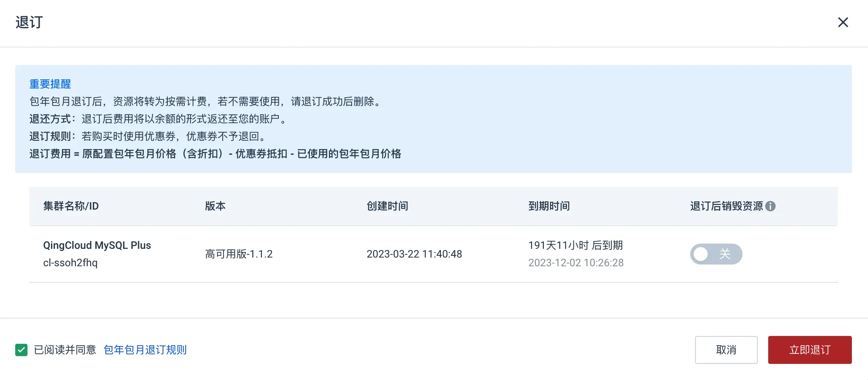Click the 191天11小时 后到期 text
The width and height of the screenshot is (868, 380).
coord(576,245)
